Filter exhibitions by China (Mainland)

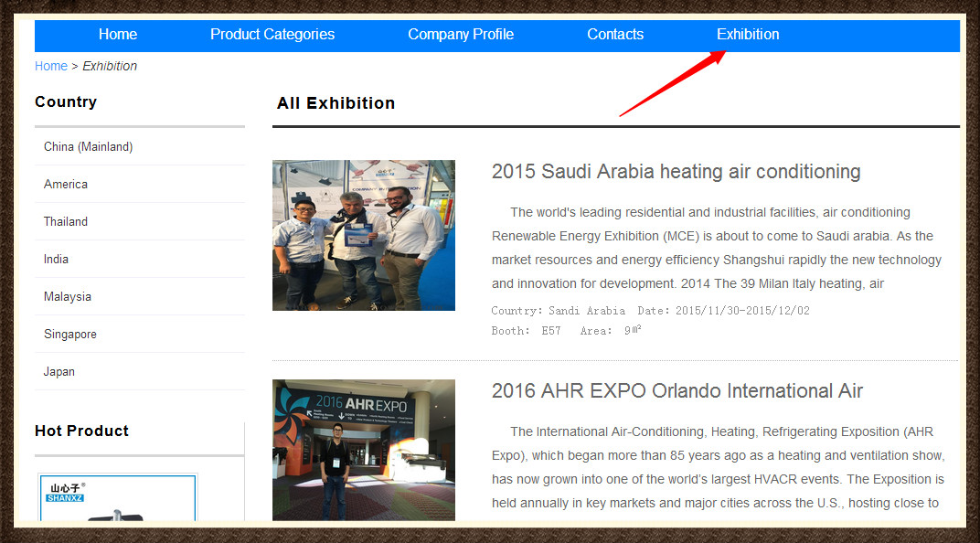pyautogui.click(x=89, y=147)
